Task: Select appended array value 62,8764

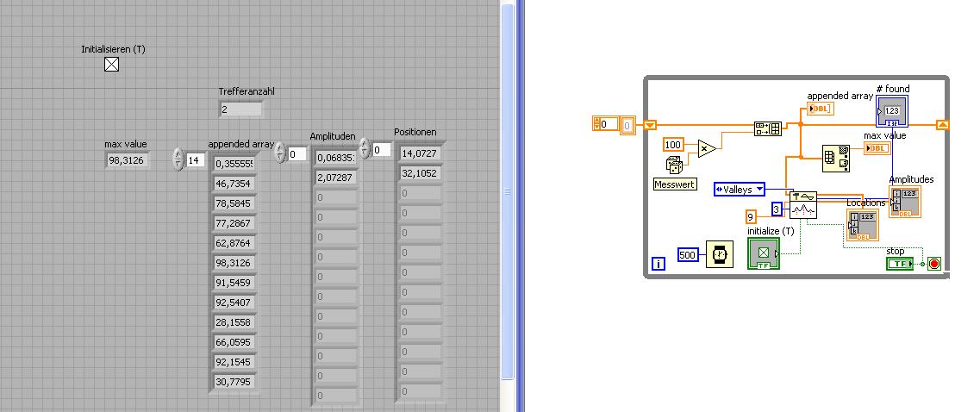Action: point(234,242)
